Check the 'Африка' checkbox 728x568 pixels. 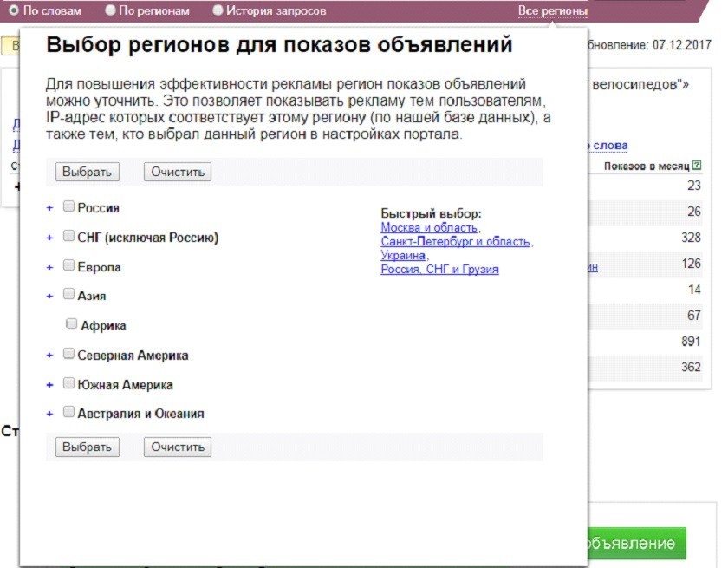[x=71, y=323]
